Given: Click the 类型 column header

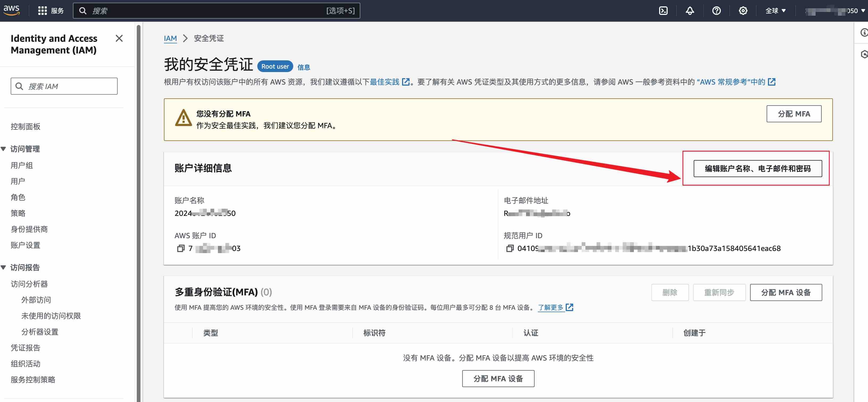Looking at the screenshot, I should pyautogui.click(x=210, y=333).
